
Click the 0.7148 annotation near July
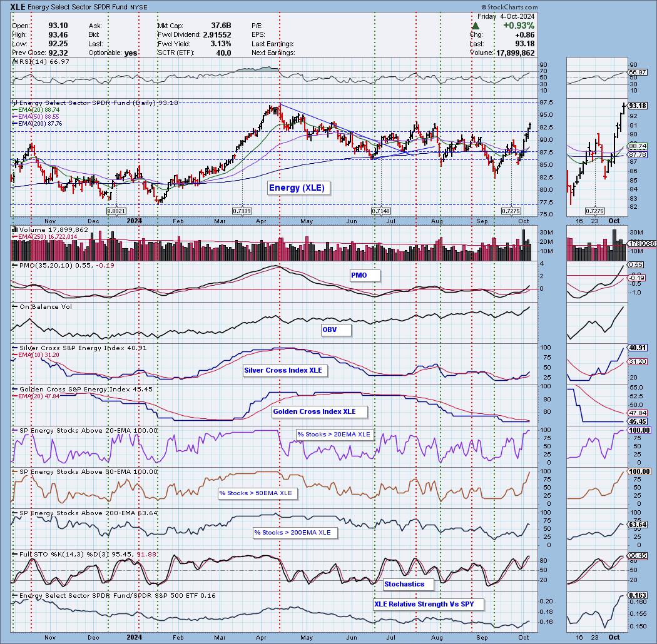381,211
